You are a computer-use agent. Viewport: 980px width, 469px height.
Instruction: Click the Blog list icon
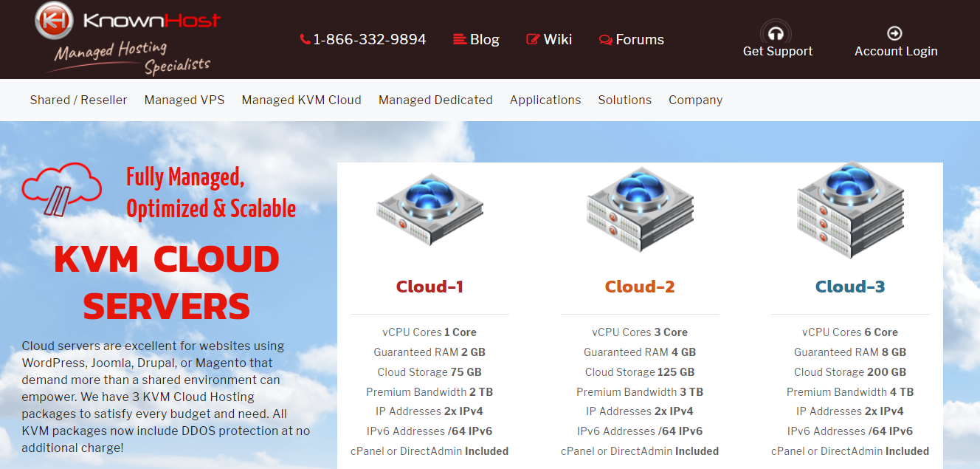tap(459, 39)
